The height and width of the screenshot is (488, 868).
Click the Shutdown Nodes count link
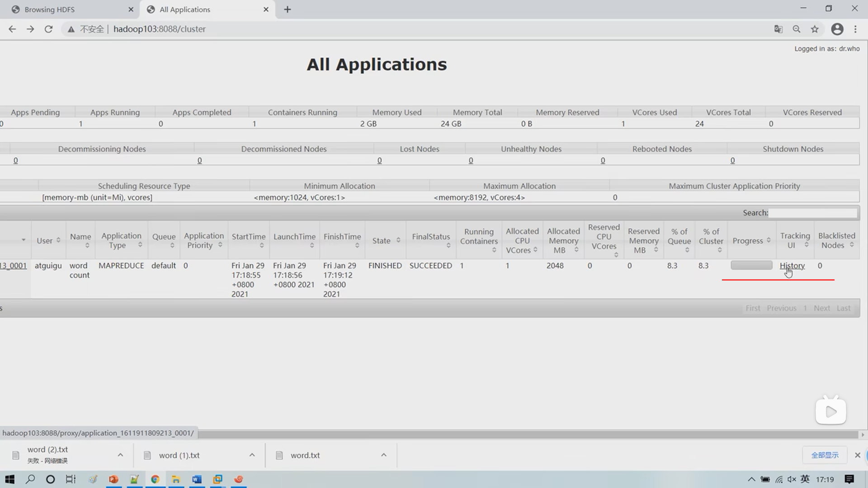click(732, 160)
